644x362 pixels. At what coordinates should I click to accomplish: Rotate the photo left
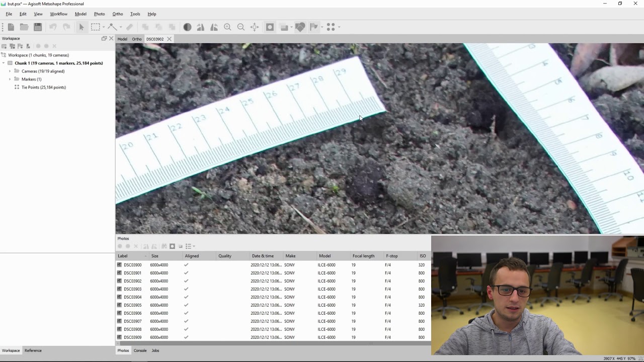pyautogui.click(x=200, y=27)
